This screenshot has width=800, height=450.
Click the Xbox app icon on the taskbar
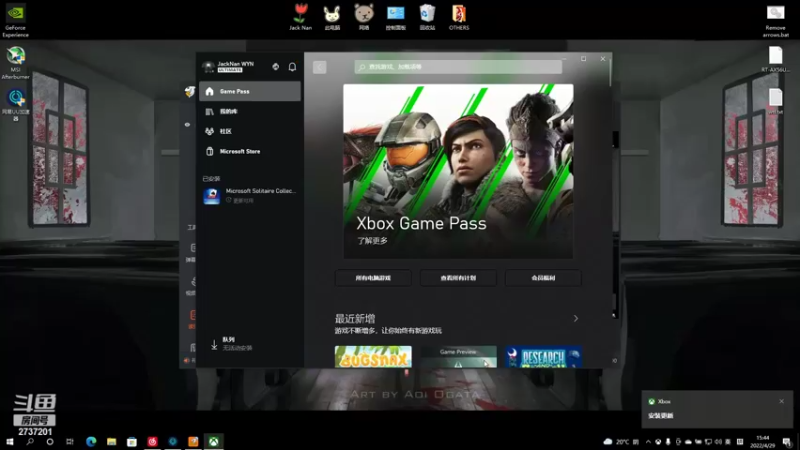pyautogui.click(x=214, y=442)
